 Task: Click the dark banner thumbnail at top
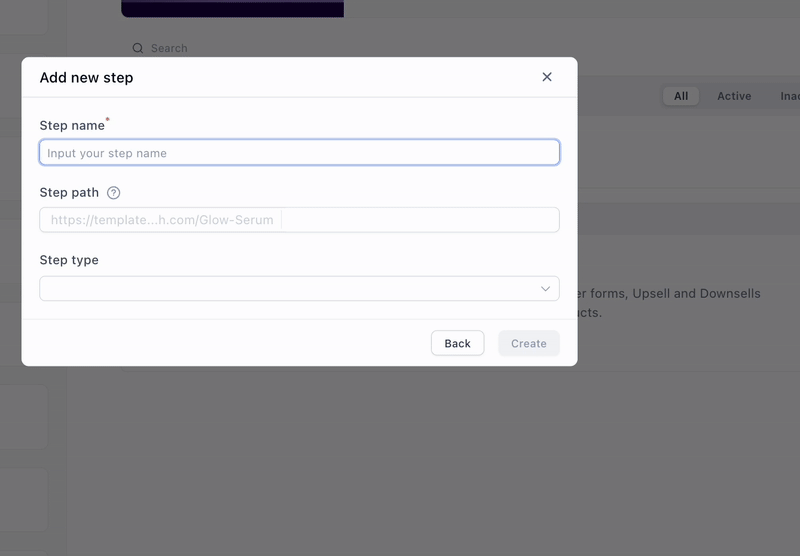232,8
